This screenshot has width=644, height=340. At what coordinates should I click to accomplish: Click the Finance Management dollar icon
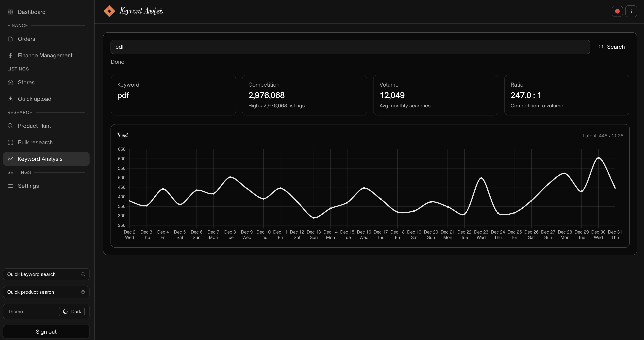[10, 55]
